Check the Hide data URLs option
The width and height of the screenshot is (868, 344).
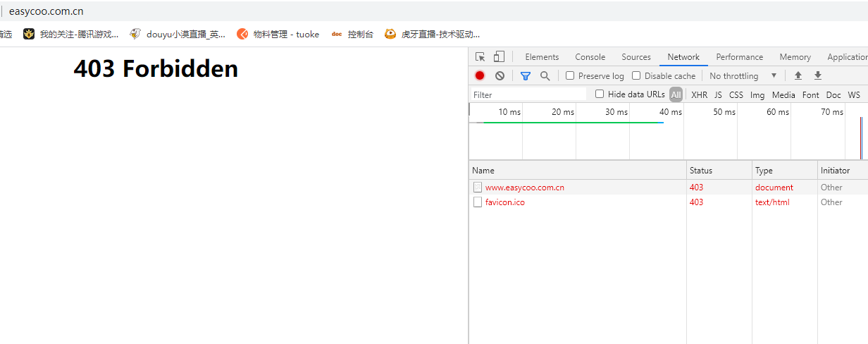[x=600, y=94]
